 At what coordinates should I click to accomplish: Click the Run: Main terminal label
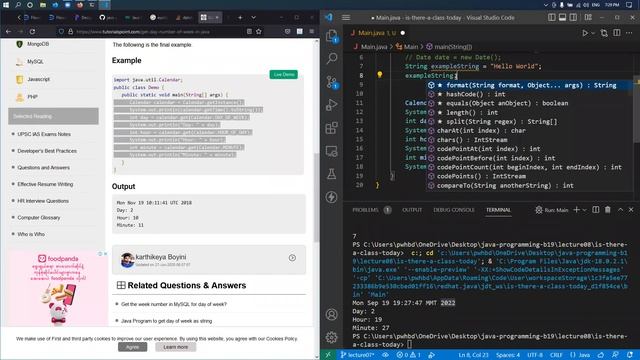click(552, 210)
